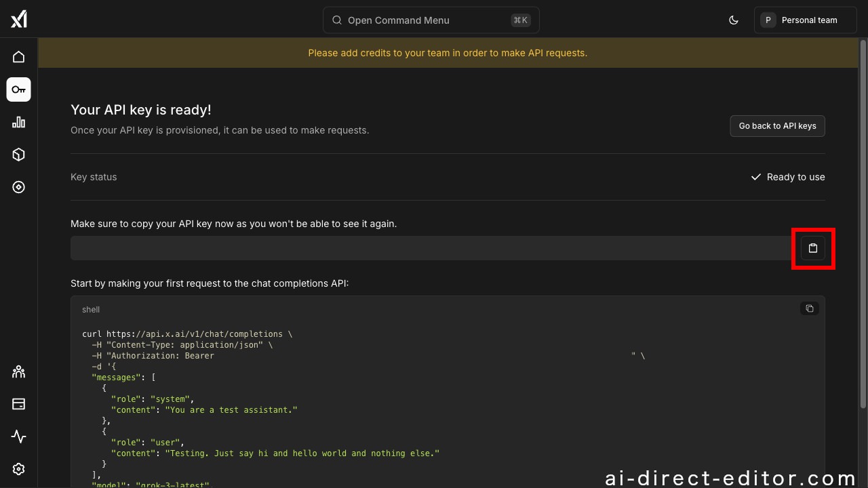Click the 'Content-Type: application/json' line
Viewport: 868px width, 488px height.
click(182, 345)
